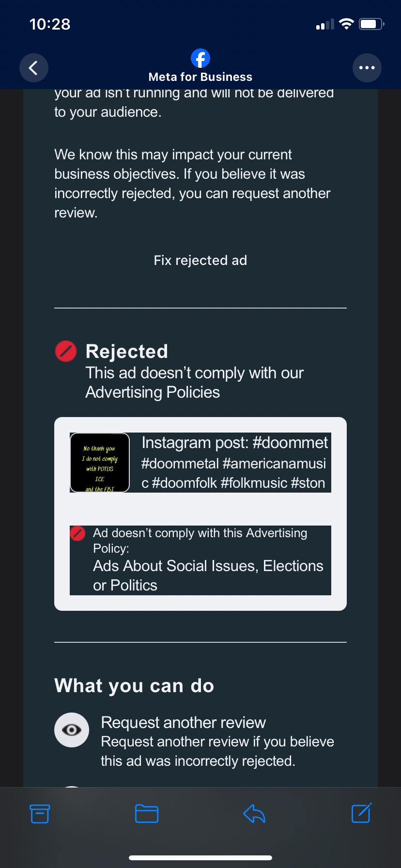Tap the battery indicator in status bar
This screenshot has height=868, width=401.
(371, 24)
